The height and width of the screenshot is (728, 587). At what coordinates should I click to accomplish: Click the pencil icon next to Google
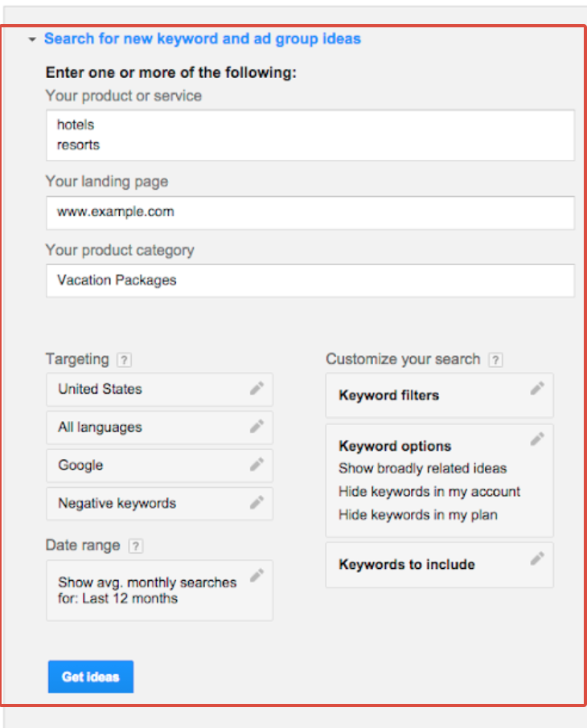[257, 464]
